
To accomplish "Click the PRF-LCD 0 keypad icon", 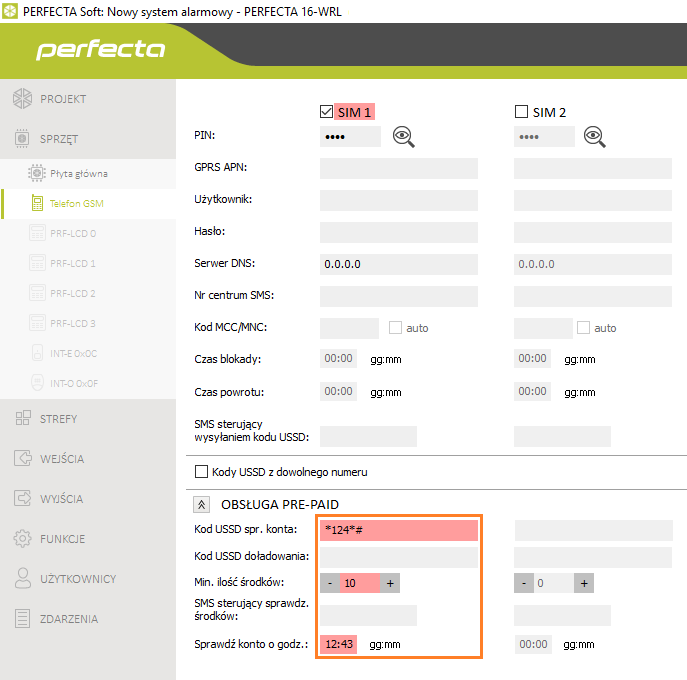I will point(37,233).
